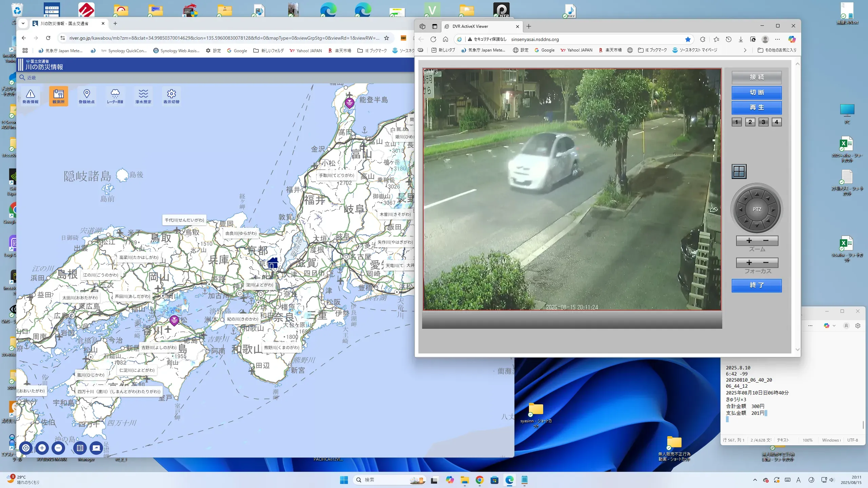Image resolution: width=868 pixels, height=488 pixels.
Task: Click the quad-view grid layout icon
Action: point(739,171)
